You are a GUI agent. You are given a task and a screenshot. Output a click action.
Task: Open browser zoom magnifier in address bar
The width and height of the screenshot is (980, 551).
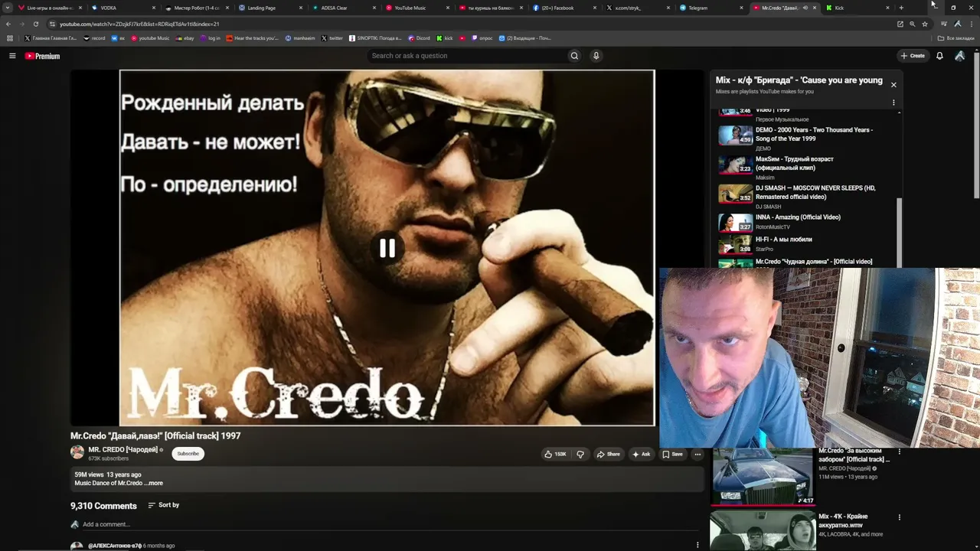point(912,24)
